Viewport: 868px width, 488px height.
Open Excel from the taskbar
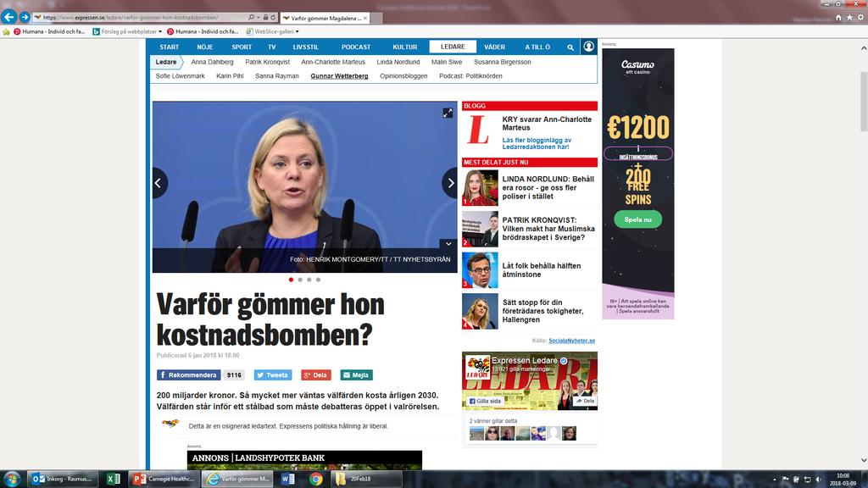tap(114, 479)
